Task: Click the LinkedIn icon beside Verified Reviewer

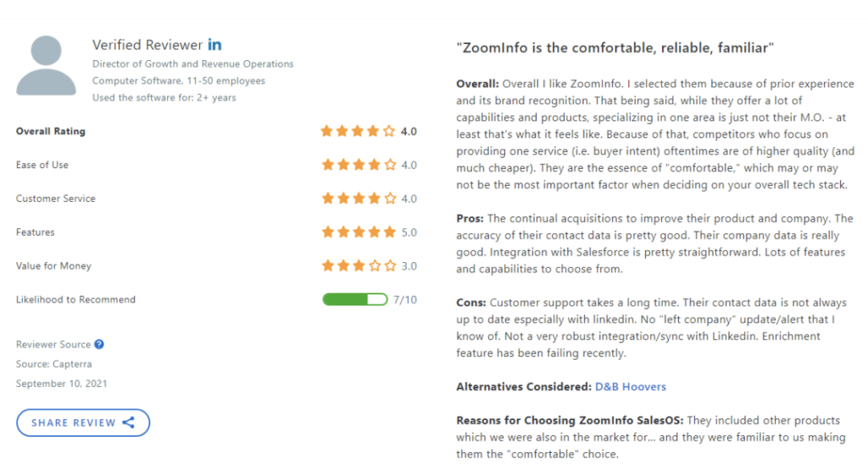Action: click(214, 45)
